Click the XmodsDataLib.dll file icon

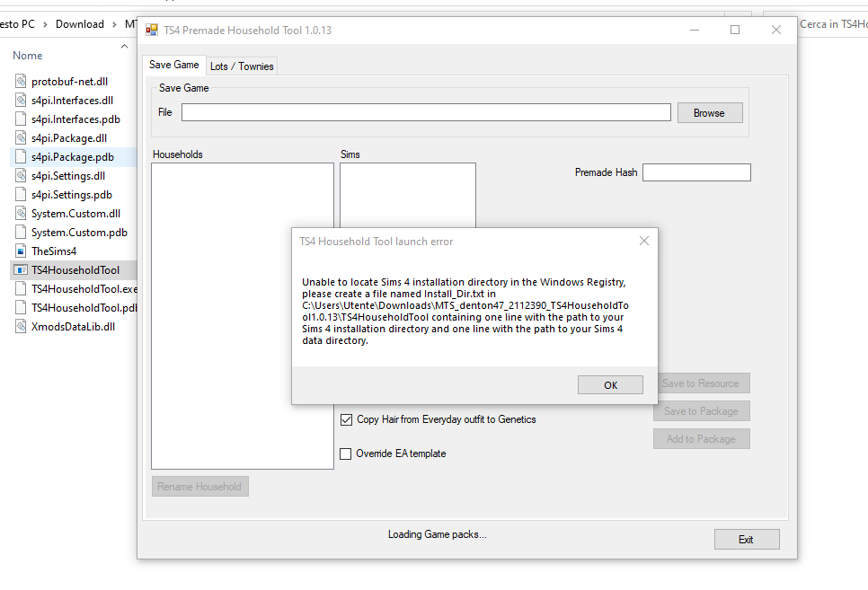21,327
